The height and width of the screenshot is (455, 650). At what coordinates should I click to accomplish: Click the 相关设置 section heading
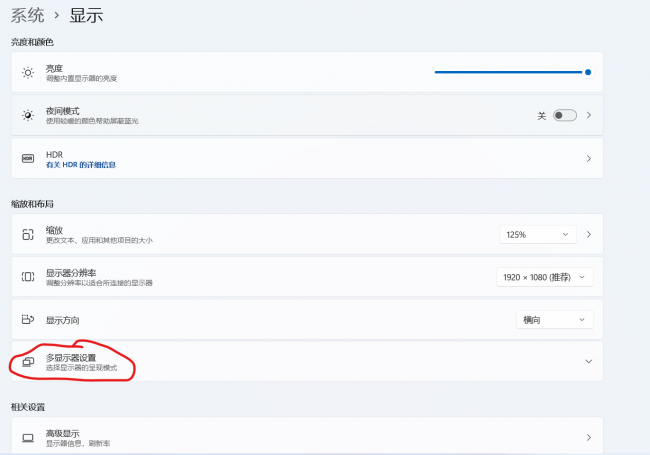28,407
